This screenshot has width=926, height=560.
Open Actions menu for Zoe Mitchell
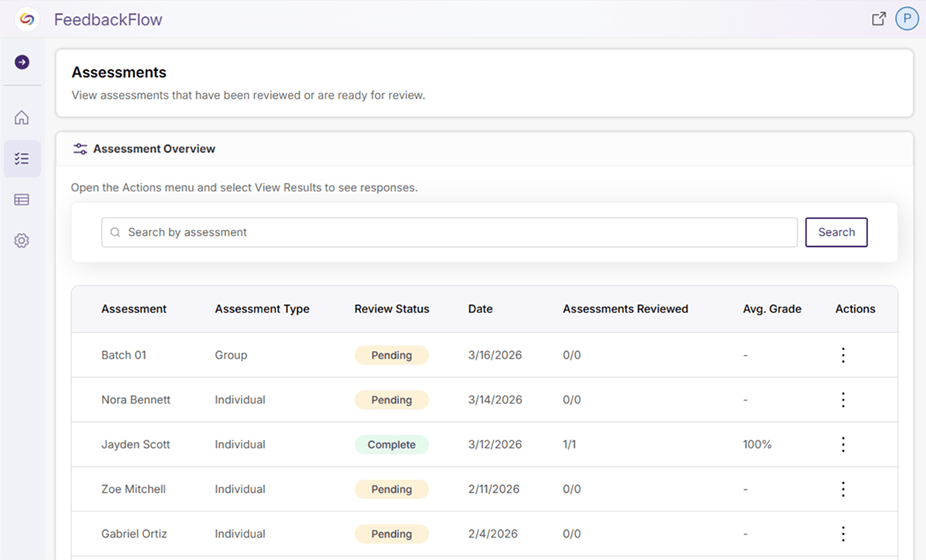coord(843,489)
